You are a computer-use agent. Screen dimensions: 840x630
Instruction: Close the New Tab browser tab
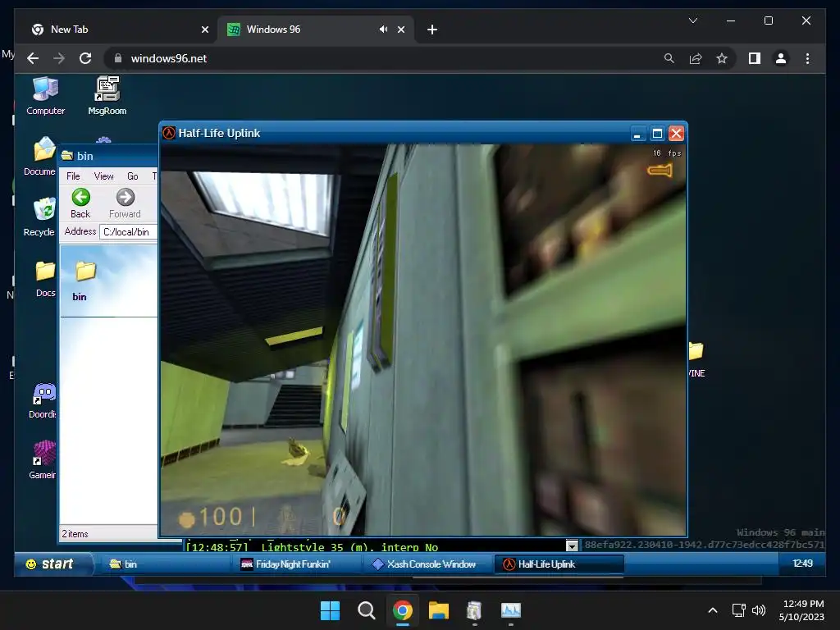(204, 30)
